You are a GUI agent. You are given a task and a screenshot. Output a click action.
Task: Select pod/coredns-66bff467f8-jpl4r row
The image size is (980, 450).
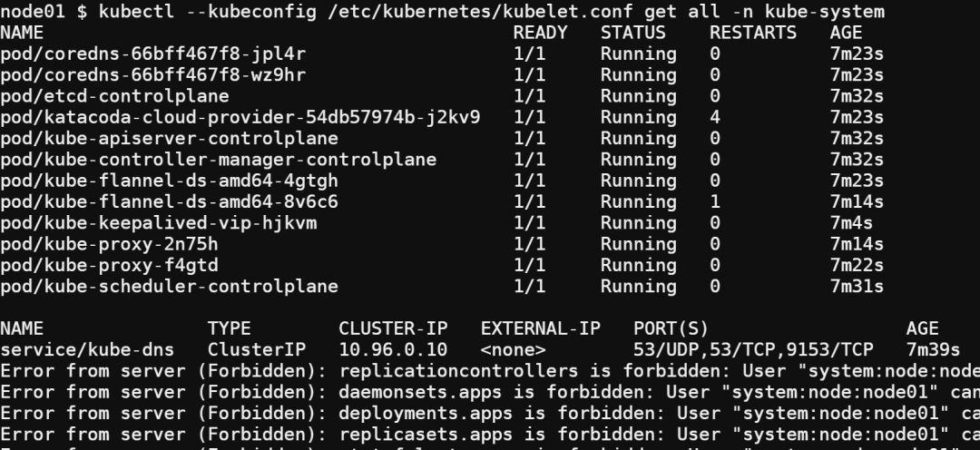click(x=442, y=54)
